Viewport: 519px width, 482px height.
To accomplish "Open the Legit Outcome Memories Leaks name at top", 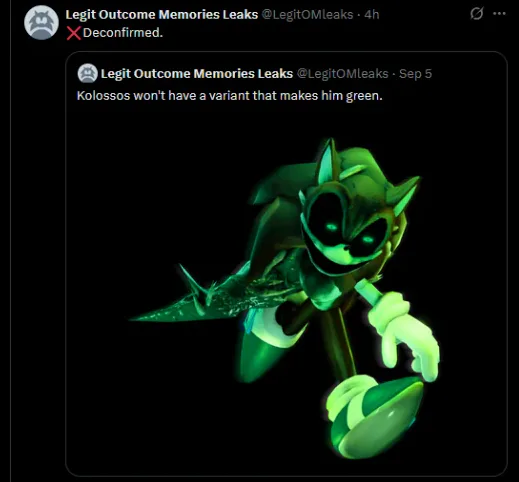I will pos(162,14).
